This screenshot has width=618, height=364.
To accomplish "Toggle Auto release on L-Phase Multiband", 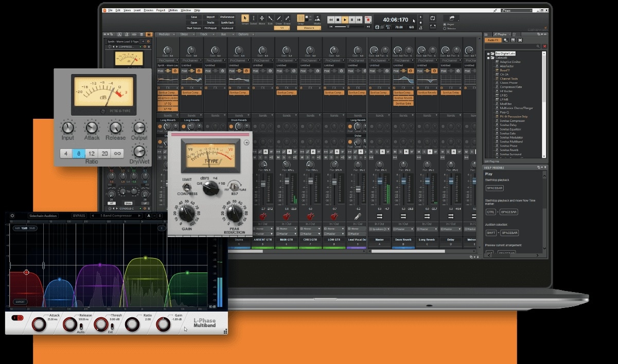I will point(81,326).
